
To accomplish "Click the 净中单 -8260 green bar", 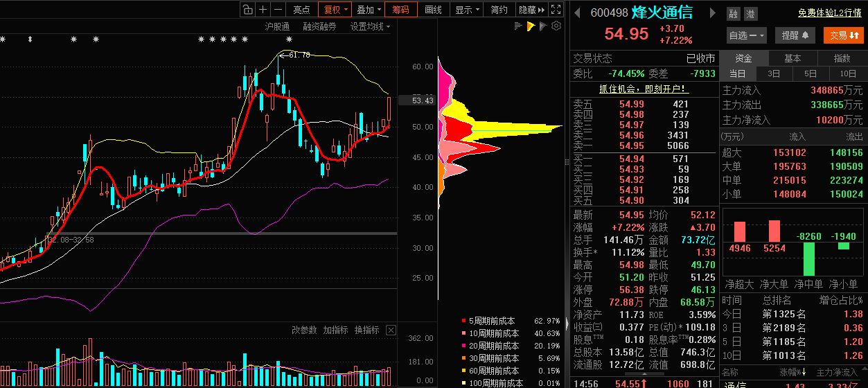I will point(808,259).
